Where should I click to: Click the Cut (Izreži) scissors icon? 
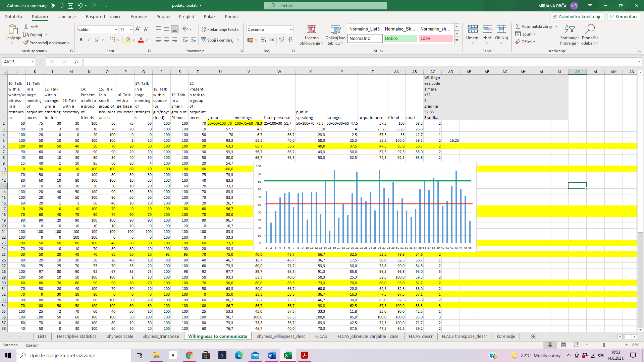coord(26,26)
